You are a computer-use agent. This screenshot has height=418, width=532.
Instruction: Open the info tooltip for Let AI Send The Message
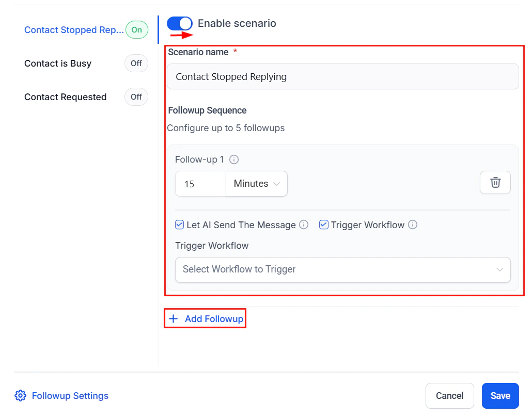click(304, 224)
